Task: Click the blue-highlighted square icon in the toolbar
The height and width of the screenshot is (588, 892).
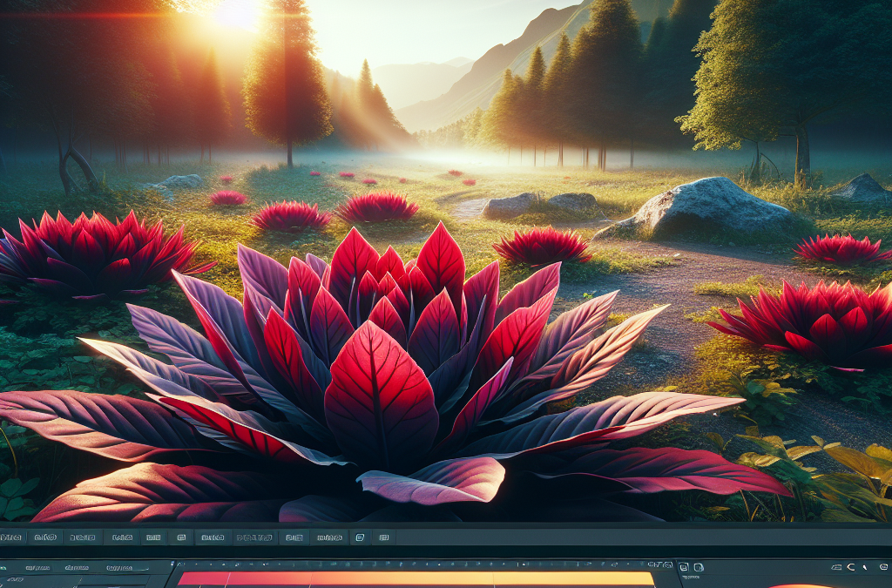Action: pos(360,537)
